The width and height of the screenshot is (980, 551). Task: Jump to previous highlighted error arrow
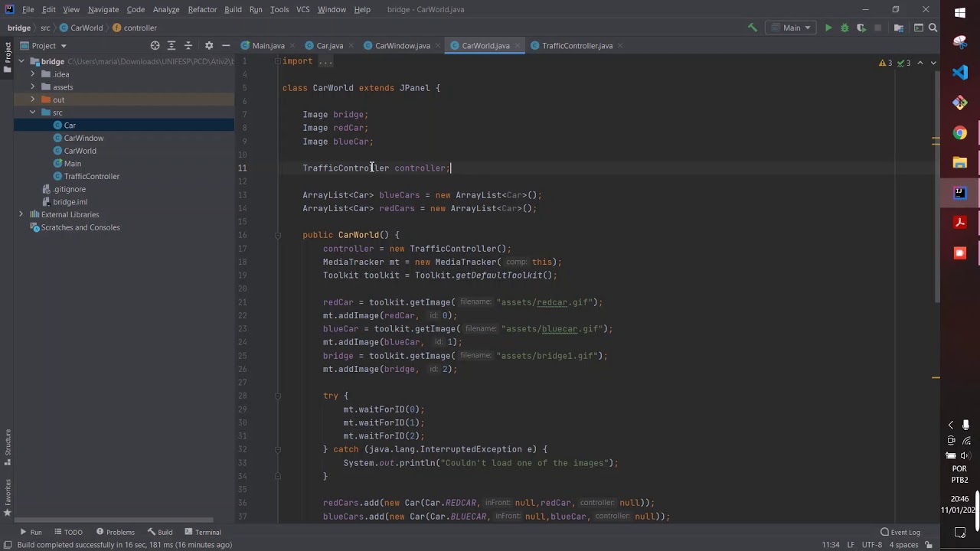(920, 63)
